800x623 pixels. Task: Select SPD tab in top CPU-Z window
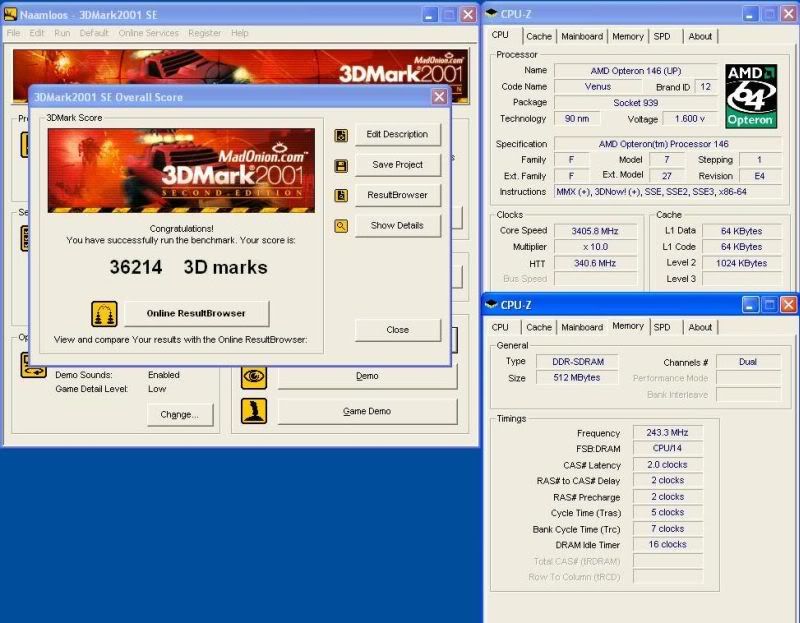(x=662, y=36)
